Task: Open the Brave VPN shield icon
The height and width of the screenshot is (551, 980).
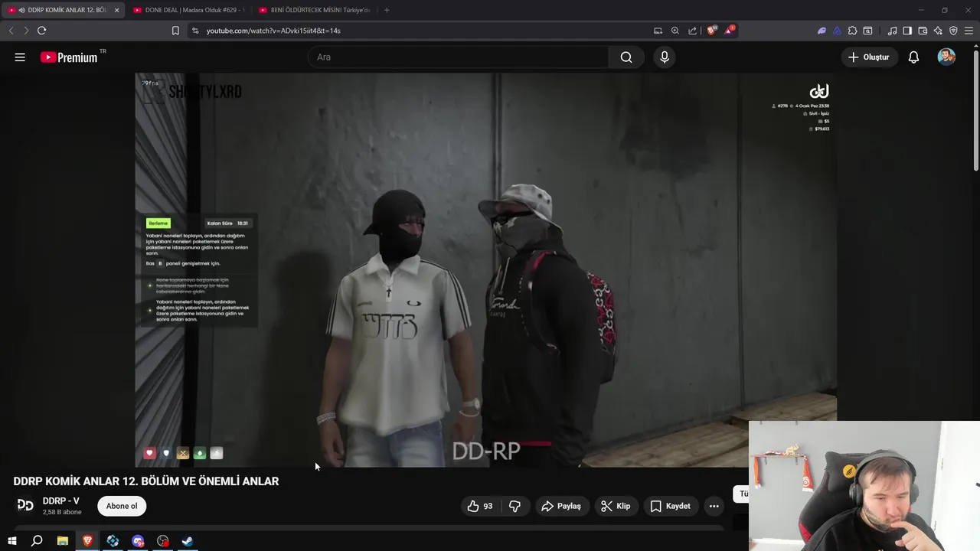Action: [x=953, y=31]
